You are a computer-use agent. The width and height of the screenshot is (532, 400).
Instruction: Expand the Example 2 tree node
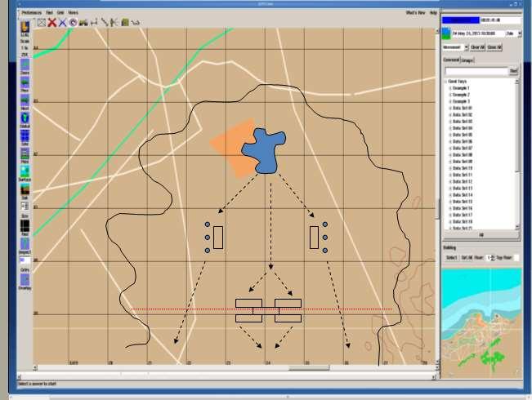point(450,95)
